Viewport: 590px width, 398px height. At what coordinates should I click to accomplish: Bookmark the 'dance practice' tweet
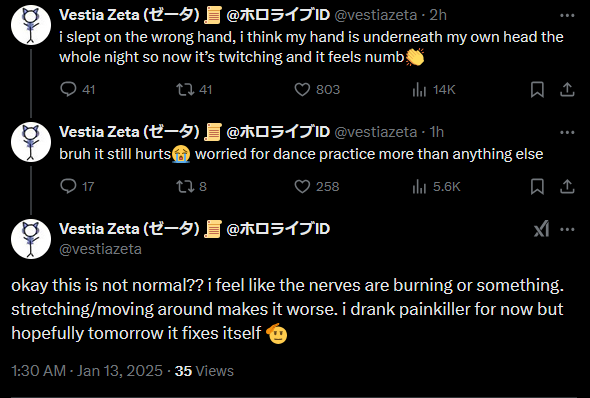point(537,187)
